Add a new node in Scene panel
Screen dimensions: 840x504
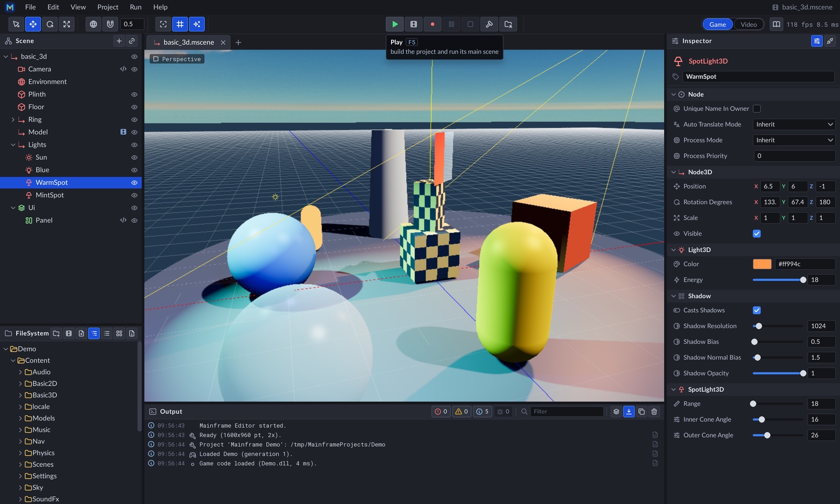click(119, 41)
